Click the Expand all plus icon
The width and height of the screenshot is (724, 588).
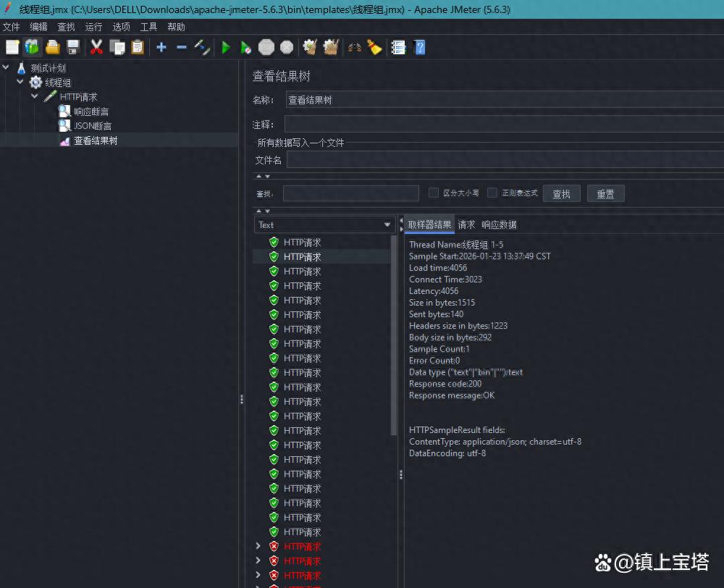[x=161, y=47]
